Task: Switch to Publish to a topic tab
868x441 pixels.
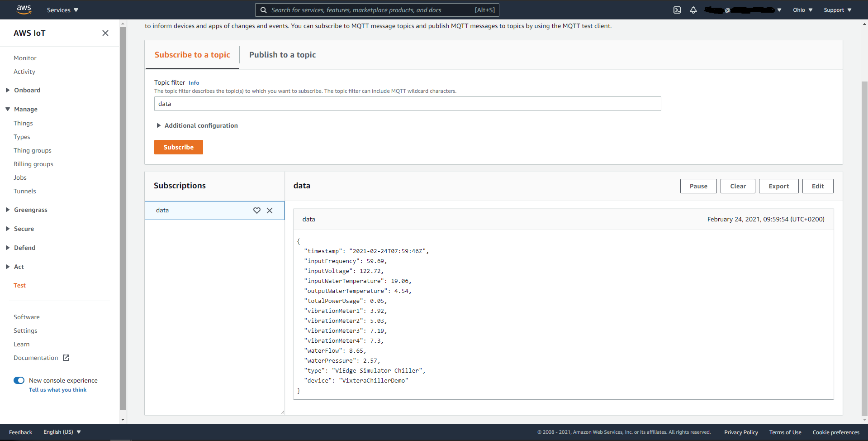Action: click(x=283, y=55)
